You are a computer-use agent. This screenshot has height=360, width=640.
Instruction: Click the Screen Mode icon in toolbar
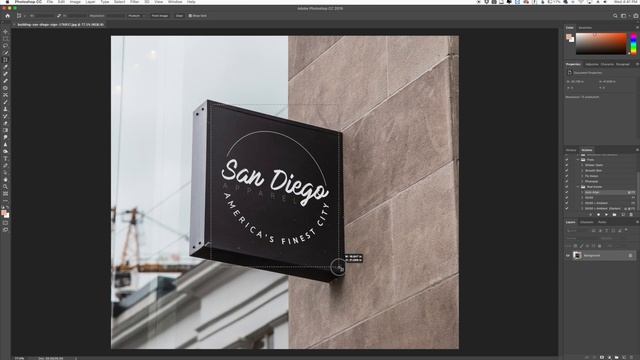click(x=5, y=230)
